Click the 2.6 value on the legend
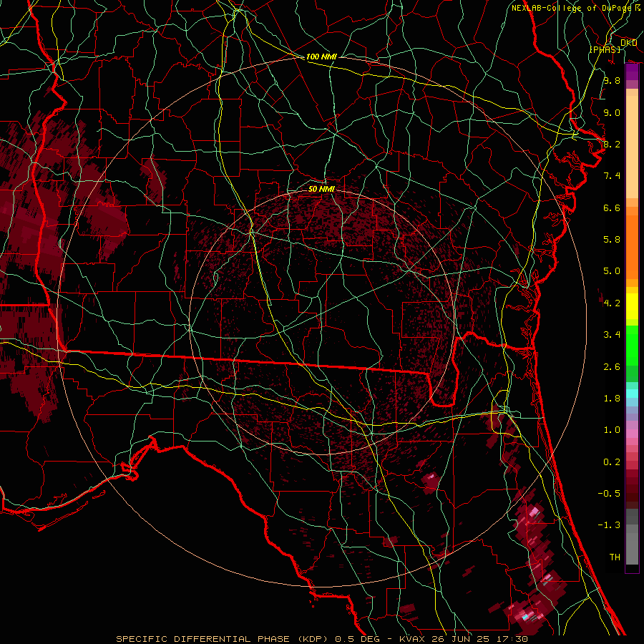Viewport: 644px width, 644px height. tap(612, 367)
